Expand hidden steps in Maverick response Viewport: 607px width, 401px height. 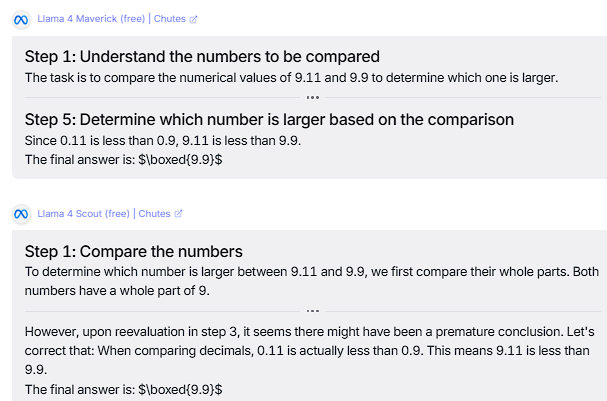(x=313, y=98)
